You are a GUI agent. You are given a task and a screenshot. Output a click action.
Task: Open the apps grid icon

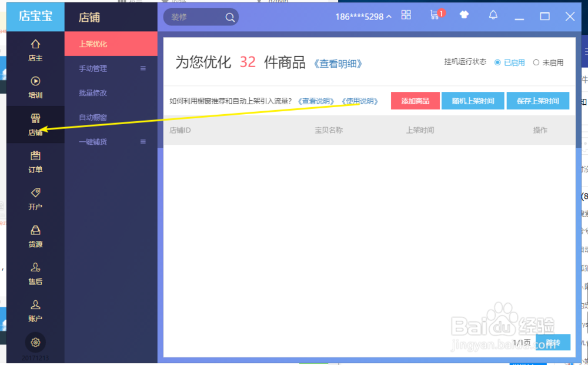(x=406, y=15)
